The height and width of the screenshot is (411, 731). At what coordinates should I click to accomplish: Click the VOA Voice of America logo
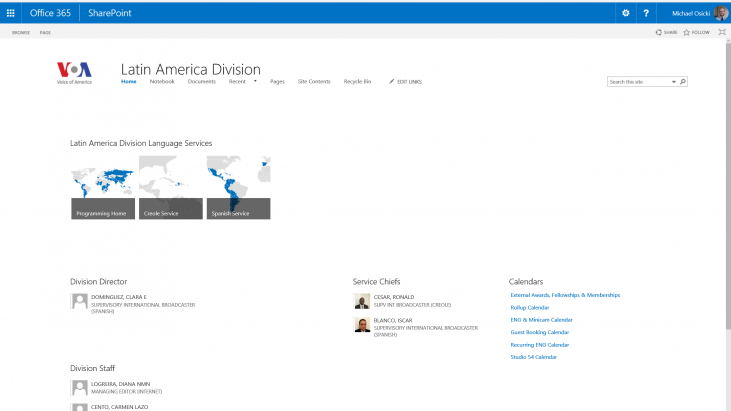(74, 73)
